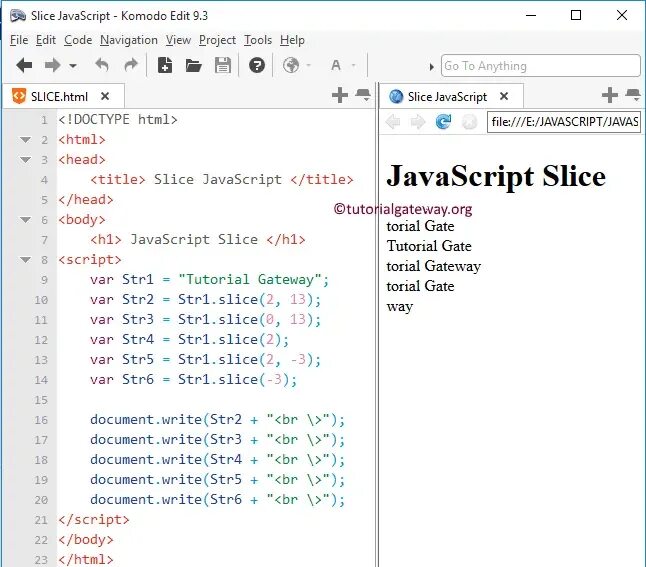Expand the hidden toolbar arrow near search
The image size is (646, 567).
coord(431,66)
